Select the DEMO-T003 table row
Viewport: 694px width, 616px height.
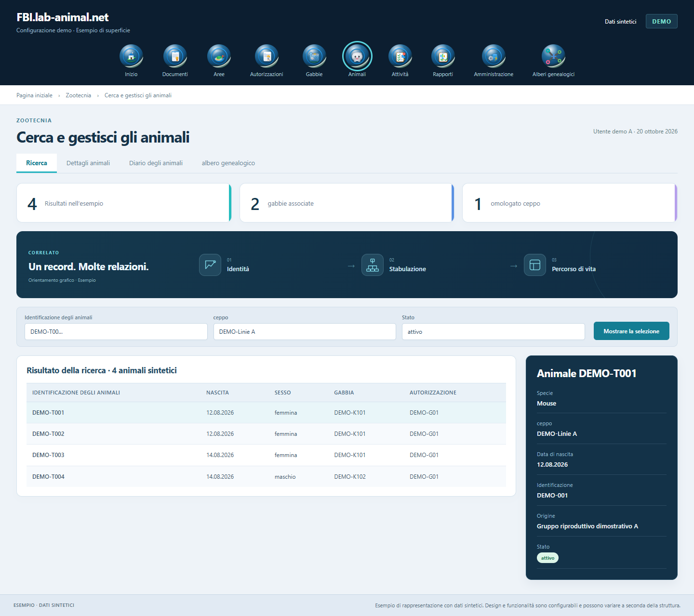pyautogui.click(x=266, y=455)
